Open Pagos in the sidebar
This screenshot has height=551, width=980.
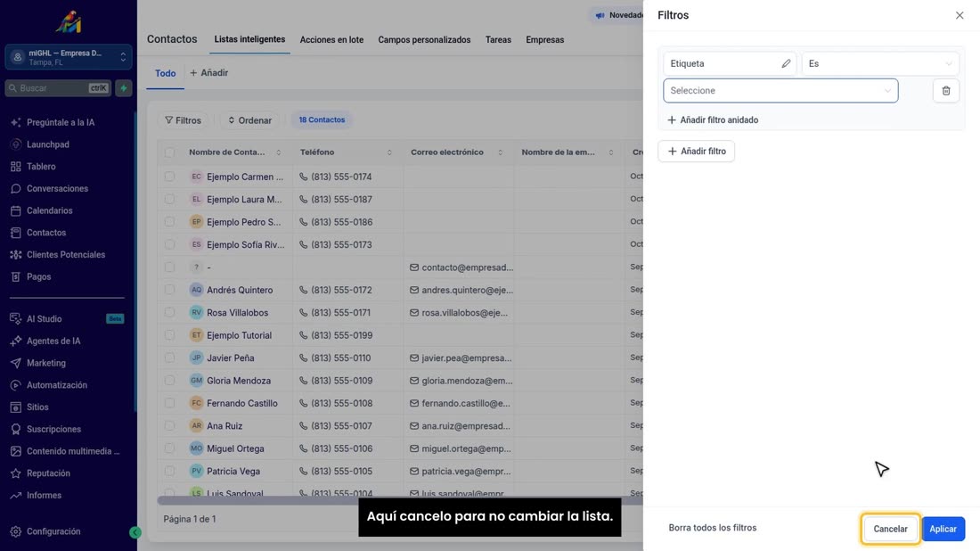(x=38, y=276)
